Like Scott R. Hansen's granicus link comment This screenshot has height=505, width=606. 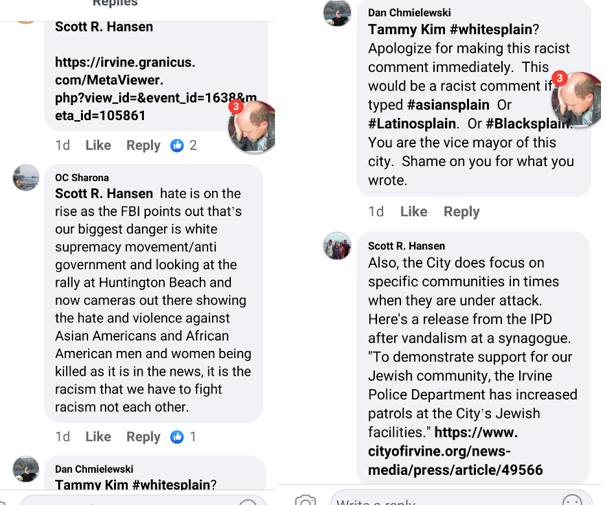tap(98, 145)
